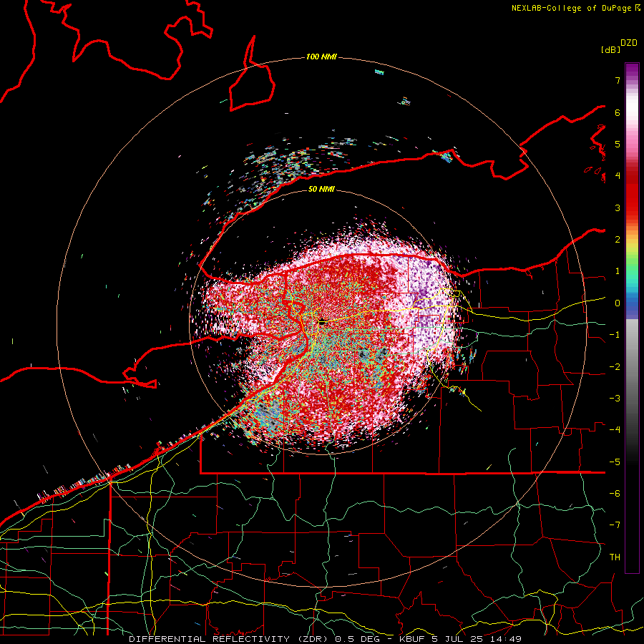Viewport: 644px width, 644px height.
Task: Click the 1 value on the color scale
Action: pos(618,271)
